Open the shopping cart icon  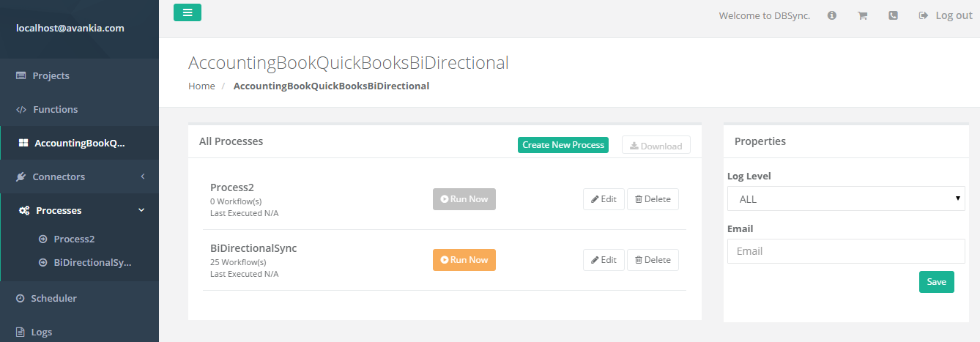pos(863,15)
